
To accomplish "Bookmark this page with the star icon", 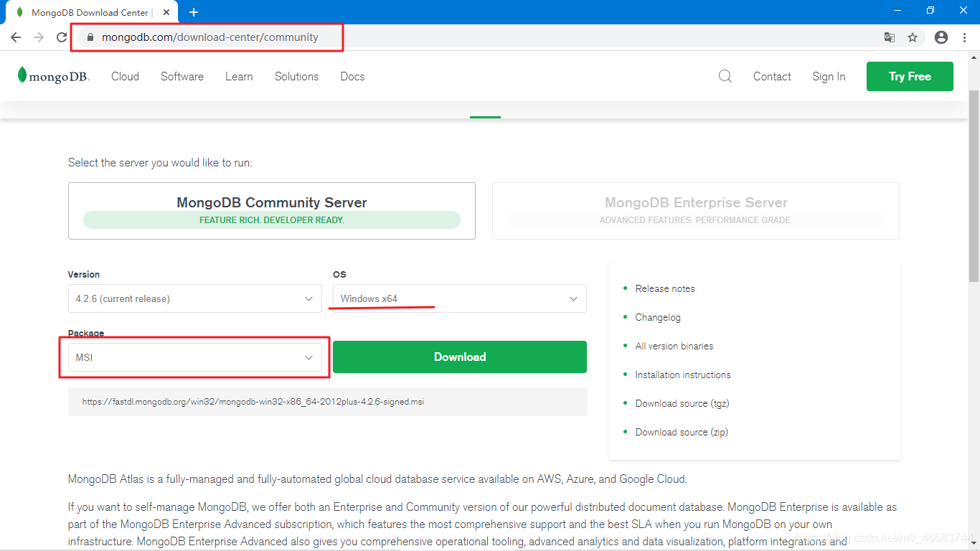I will click(913, 37).
